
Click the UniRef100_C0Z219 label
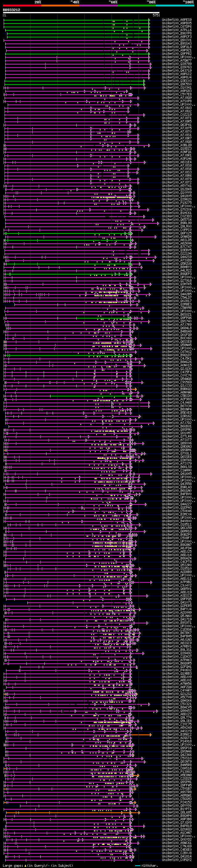pos(176,115)
